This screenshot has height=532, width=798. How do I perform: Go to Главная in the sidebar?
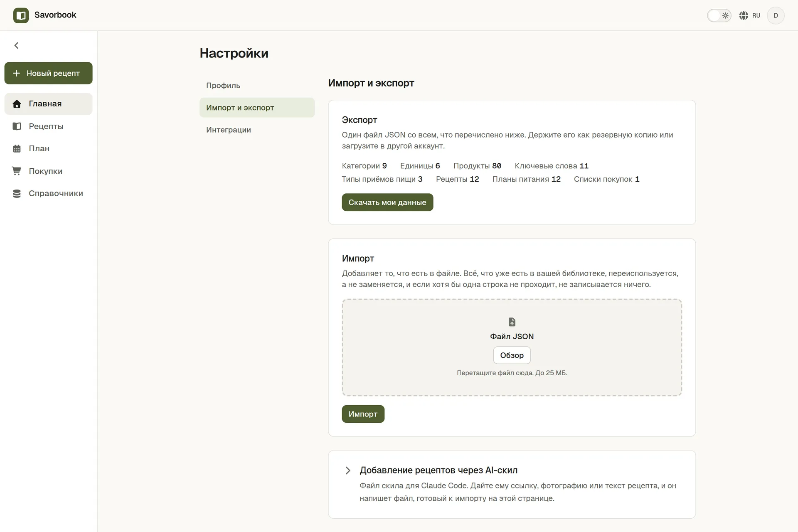pyautogui.click(x=48, y=104)
